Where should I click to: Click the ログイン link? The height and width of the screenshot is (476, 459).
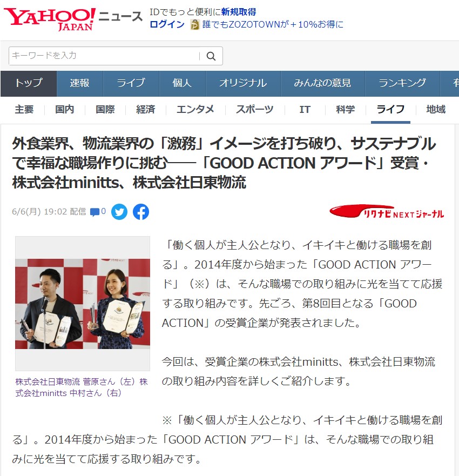(x=167, y=25)
